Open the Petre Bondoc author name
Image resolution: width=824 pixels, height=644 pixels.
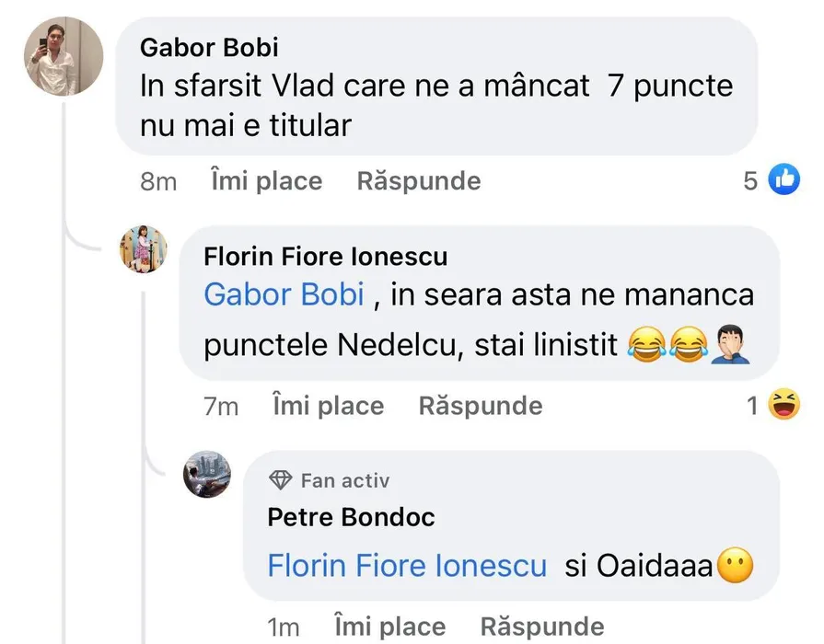pos(351,517)
